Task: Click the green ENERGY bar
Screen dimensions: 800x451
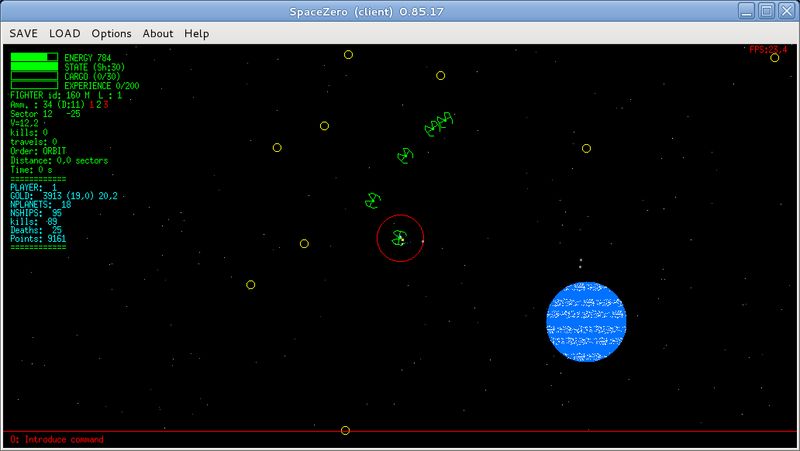Action: pyautogui.click(x=34, y=57)
